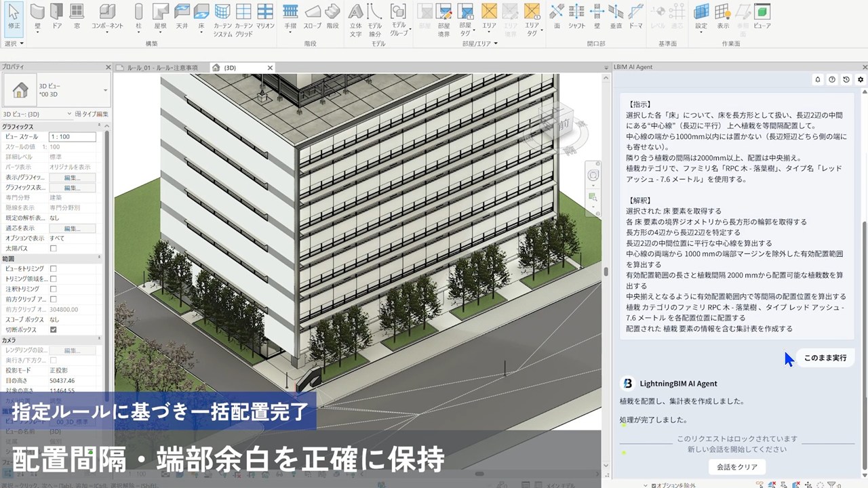Click the 会話をクリア button
Viewport: 868px width, 488px height.
[736, 467]
